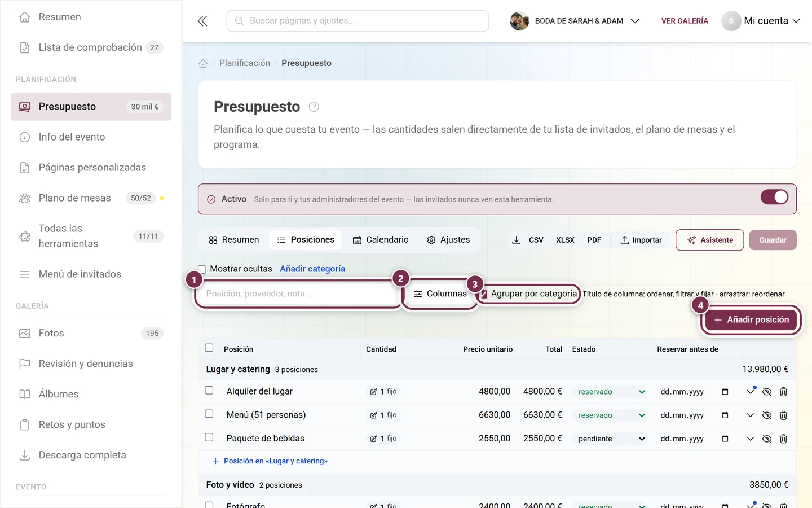Switch to the Calendario tab

(x=381, y=240)
